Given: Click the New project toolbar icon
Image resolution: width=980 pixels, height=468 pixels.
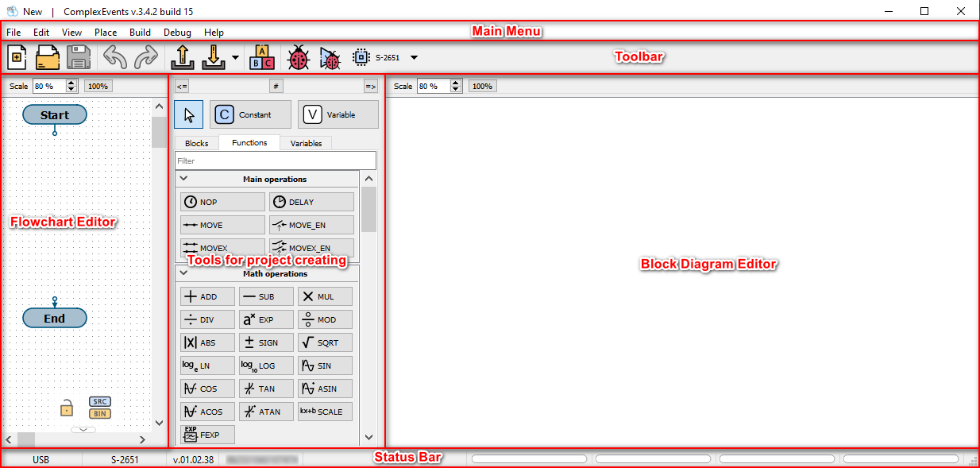Looking at the screenshot, I should click(17, 58).
